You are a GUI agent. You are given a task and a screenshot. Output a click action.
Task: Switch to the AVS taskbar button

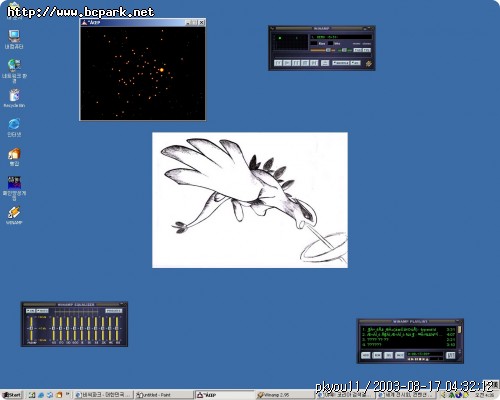[x=224, y=395]
